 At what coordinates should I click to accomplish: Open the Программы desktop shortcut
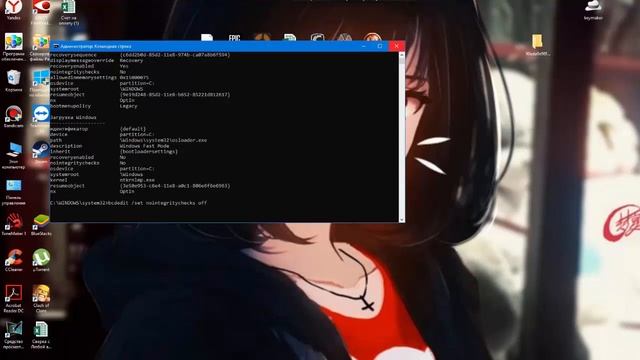(x=13, y=46)
